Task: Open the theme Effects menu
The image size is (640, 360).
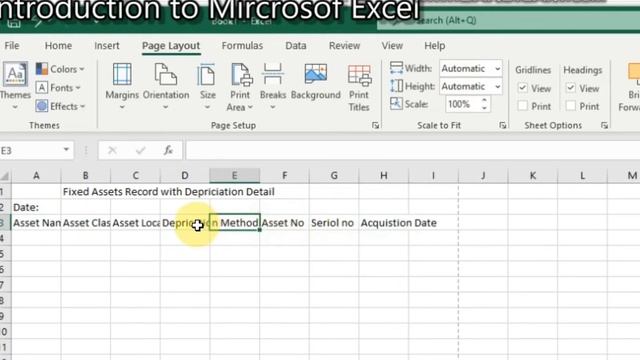Action: coord(60,107)
